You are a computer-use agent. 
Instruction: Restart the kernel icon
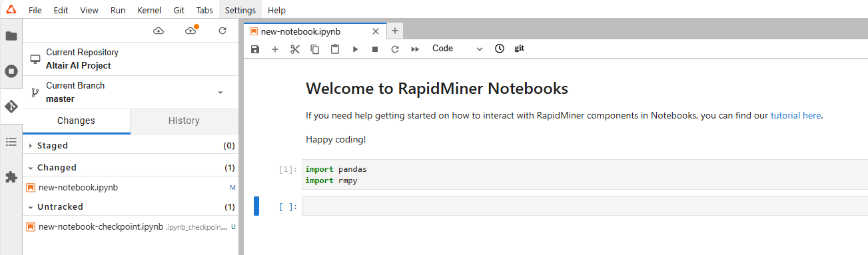tap(395, 49)
